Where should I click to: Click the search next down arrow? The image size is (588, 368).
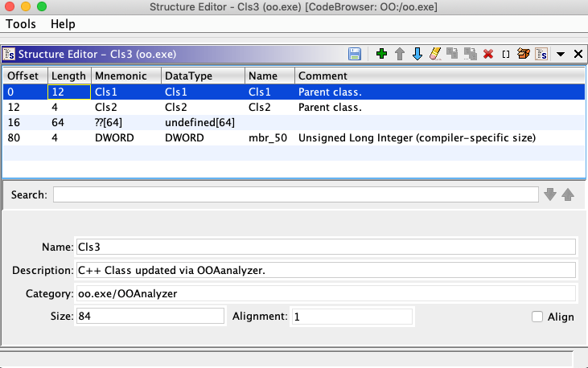click(550, 194)
